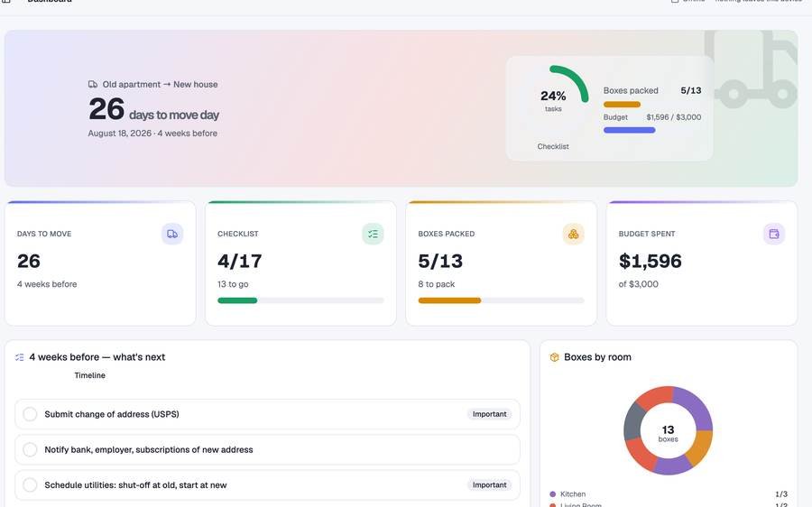The image size is (812, 507).
Task: Click the box icon beside Boxes by room
Action: coord(554,357)
